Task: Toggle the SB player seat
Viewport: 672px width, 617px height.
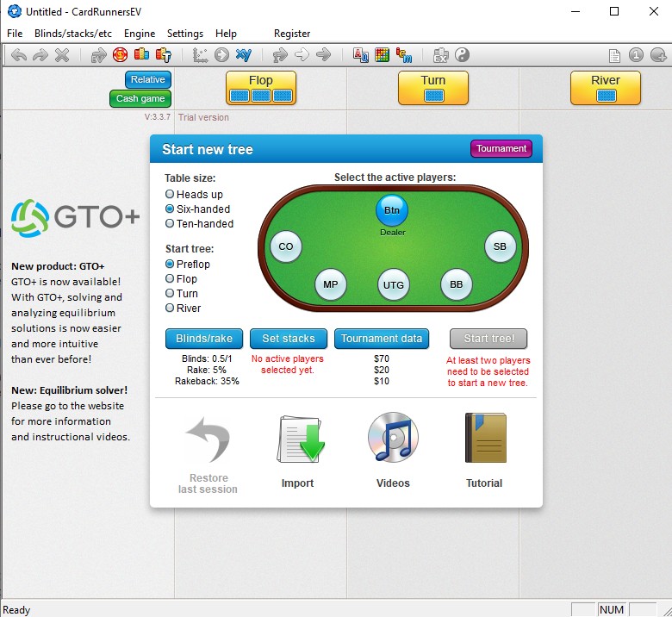Action: [501, 246]
